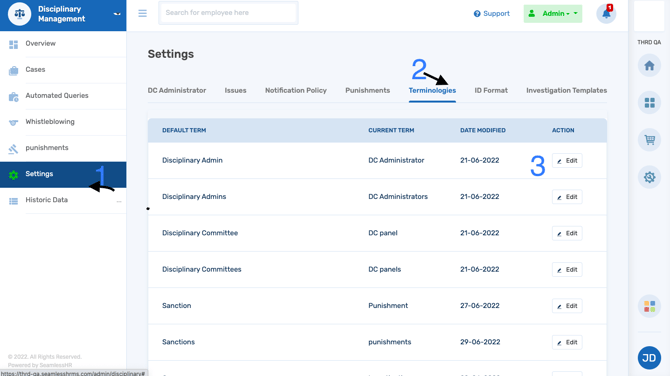Open the shopping cart icon in right rail

[649, 140]
